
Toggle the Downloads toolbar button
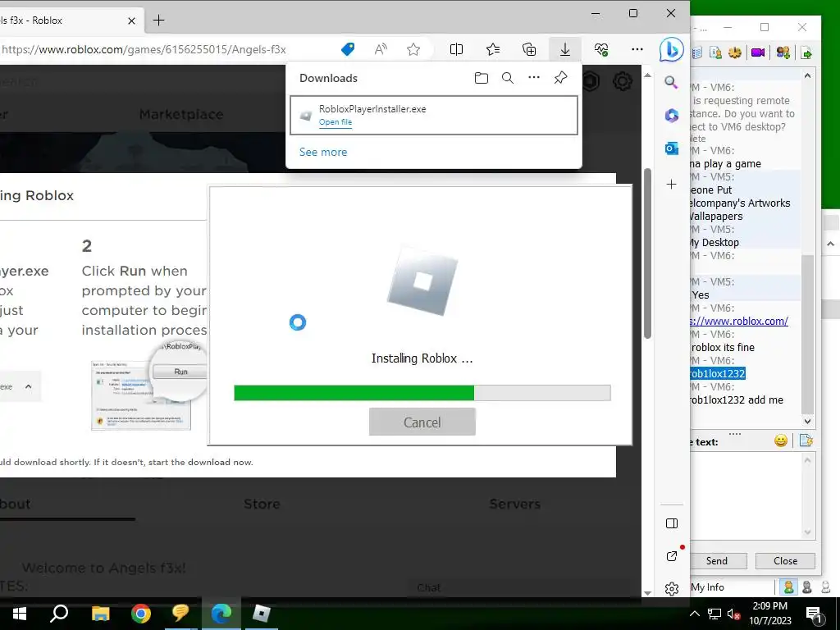(x=564, y=49)
